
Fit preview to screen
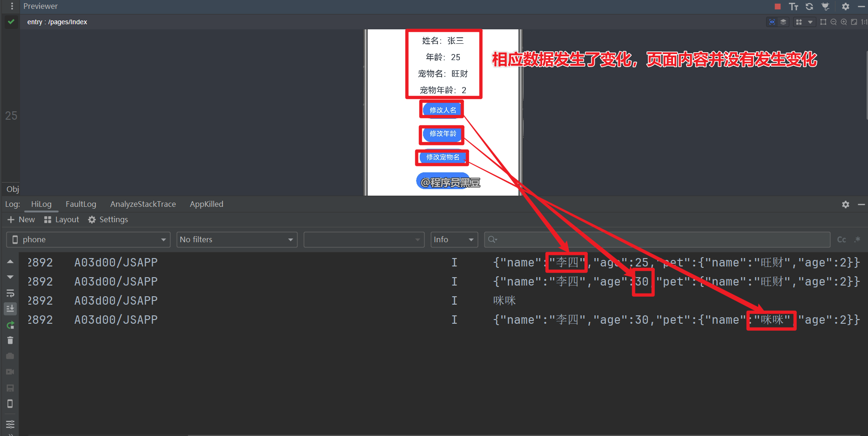point(854,22)
